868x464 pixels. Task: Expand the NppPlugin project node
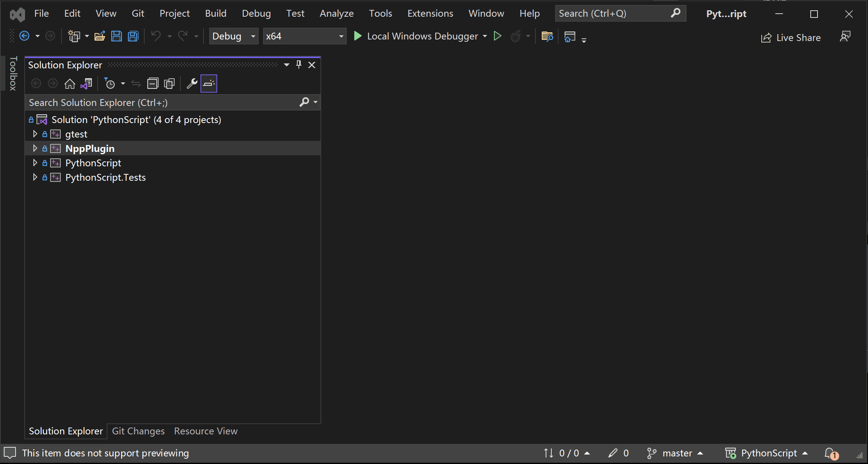(35, 148)
